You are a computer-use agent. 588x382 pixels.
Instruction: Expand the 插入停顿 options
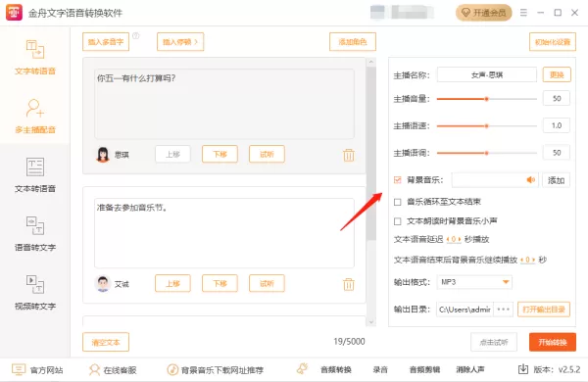180,41
